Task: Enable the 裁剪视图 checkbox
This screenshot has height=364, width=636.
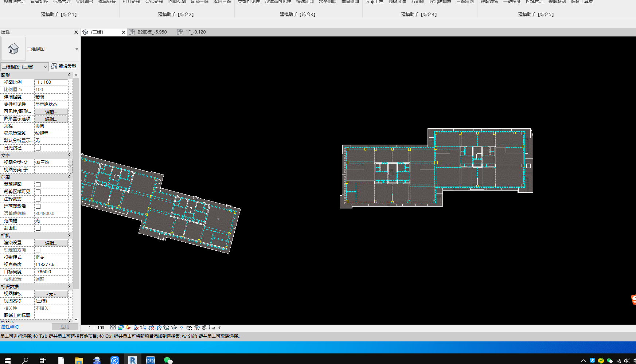Action: pyautogui.click(x=38, y=184)
